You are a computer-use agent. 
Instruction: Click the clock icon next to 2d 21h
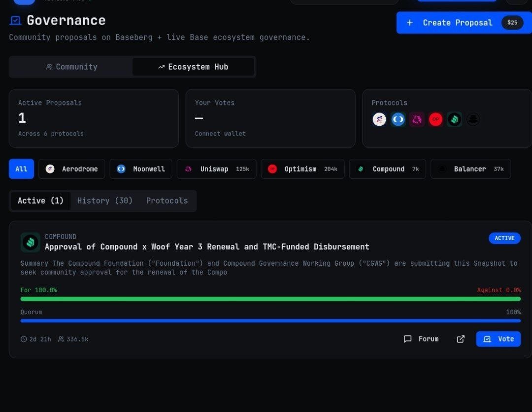point(24,339)
